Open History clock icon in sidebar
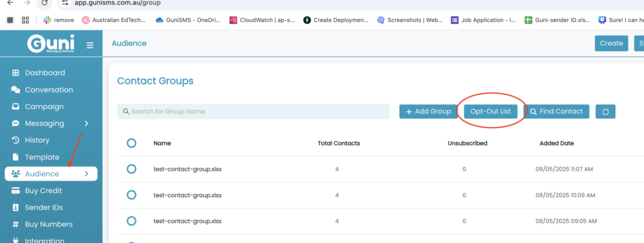The image size is (644, 243). (x=16, y=140)
